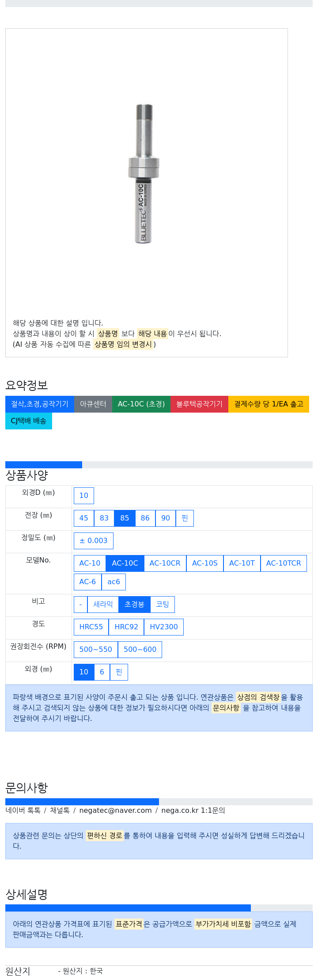Choose RPM range 500~600
This screenshot has width=318, height=980.
(140, 650)
